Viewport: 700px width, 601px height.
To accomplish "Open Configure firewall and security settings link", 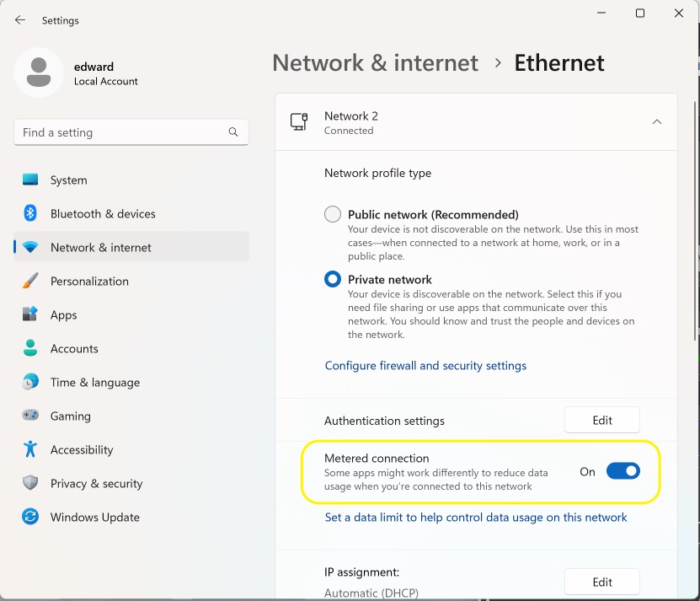I will pyautogui.click(x=425, y=366).
